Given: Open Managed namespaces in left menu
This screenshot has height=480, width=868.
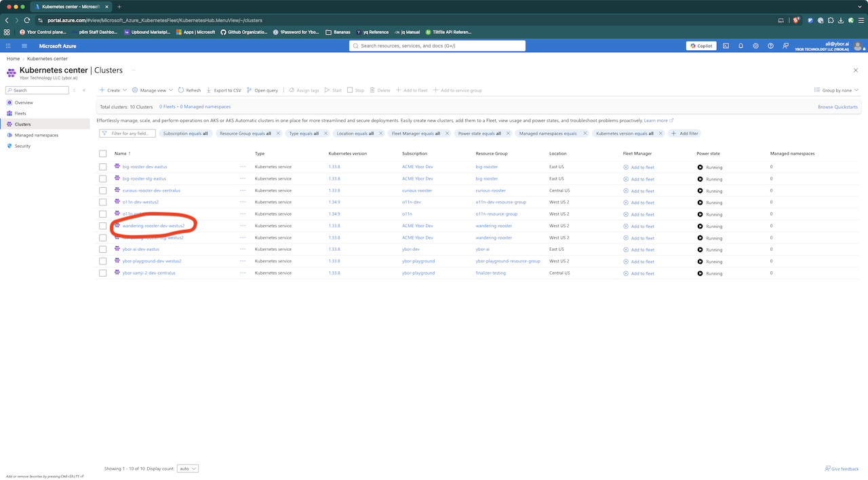Looking at the screenshot, I should click(x=37, y=135).
